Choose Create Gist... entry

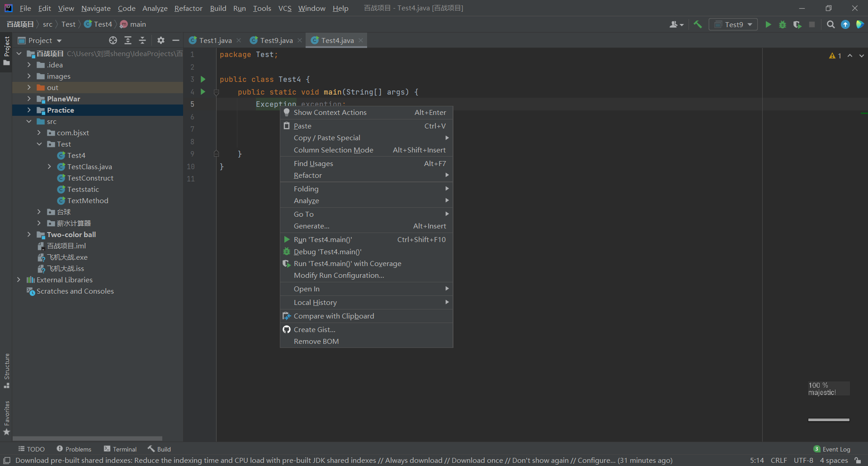click(366, 330)
